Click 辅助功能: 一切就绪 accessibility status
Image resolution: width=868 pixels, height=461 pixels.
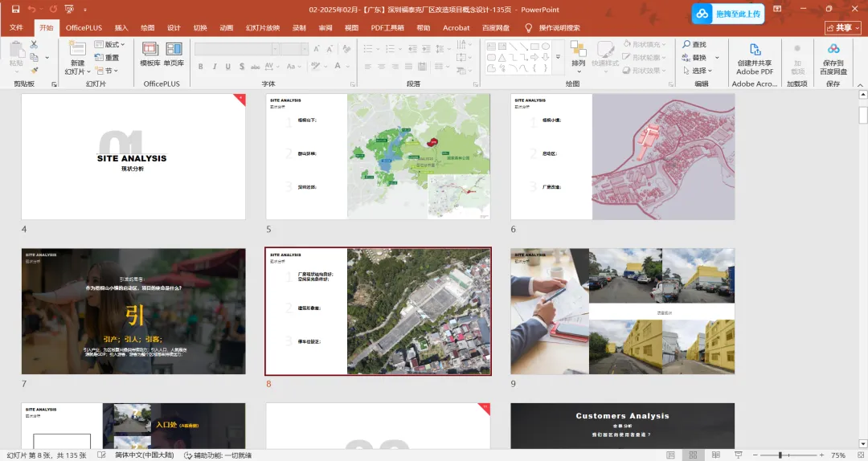[x=218, y=455]
